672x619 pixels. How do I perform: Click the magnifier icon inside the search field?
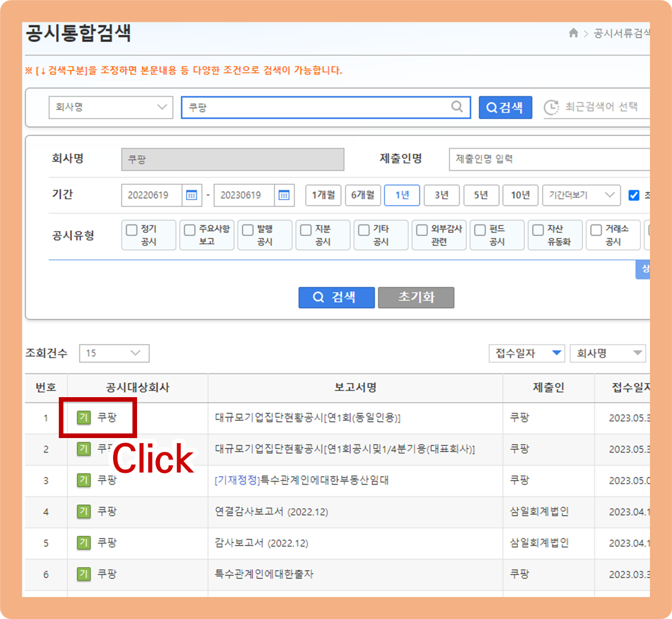[457, 107]
